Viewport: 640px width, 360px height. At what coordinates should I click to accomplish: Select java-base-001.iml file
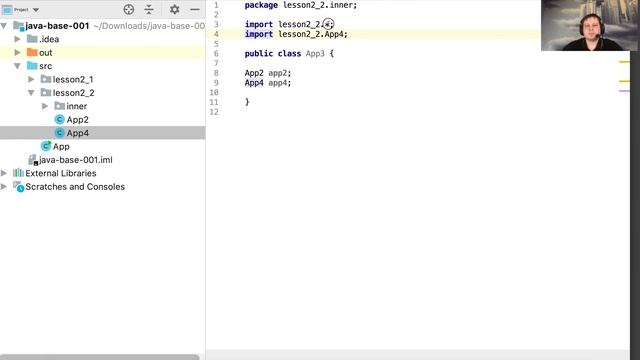pos(76,160)
